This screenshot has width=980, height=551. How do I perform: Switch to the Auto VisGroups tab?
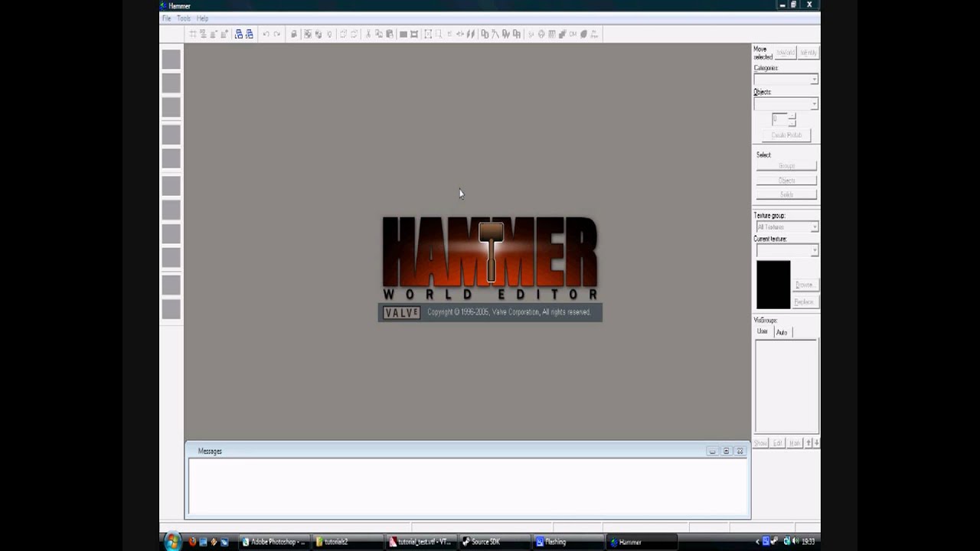click(x=782, y=332)
